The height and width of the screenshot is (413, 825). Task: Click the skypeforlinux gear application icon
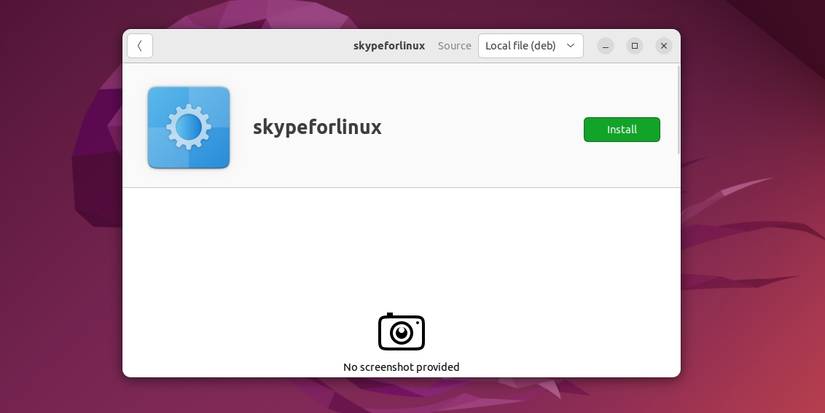coord(188,127)
